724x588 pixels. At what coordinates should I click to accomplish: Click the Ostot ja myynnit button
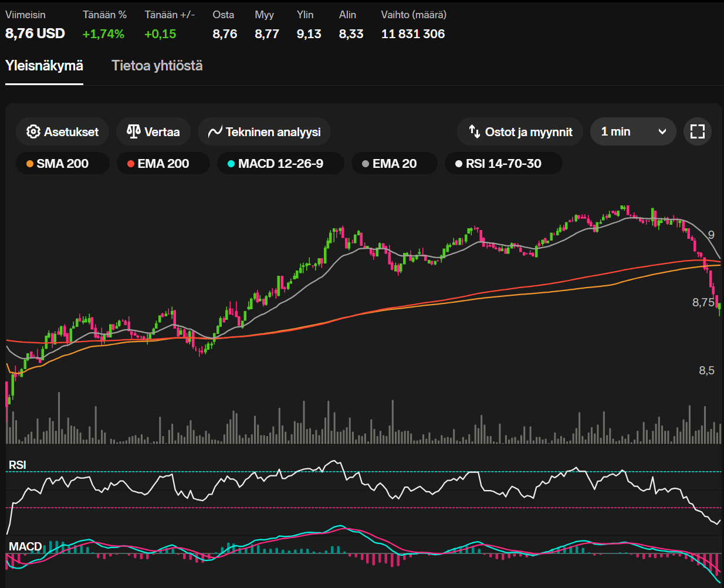[x=520, y=131]
